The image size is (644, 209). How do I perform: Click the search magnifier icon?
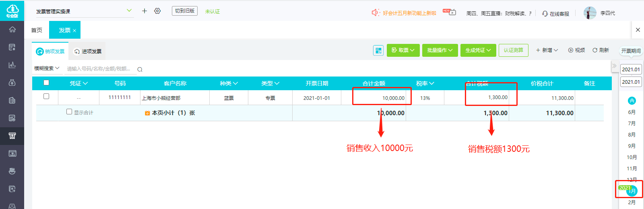tap(140, 69)
